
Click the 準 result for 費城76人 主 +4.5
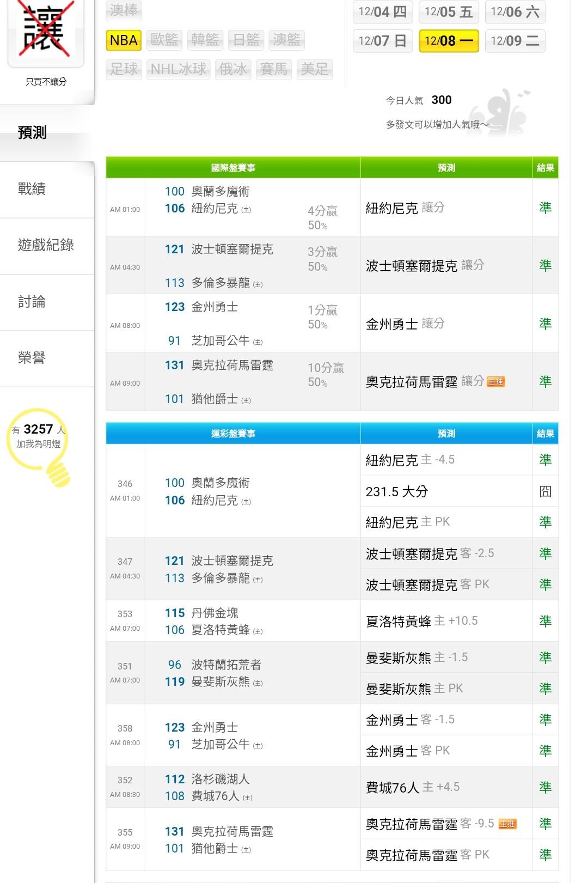coord(545,787)
